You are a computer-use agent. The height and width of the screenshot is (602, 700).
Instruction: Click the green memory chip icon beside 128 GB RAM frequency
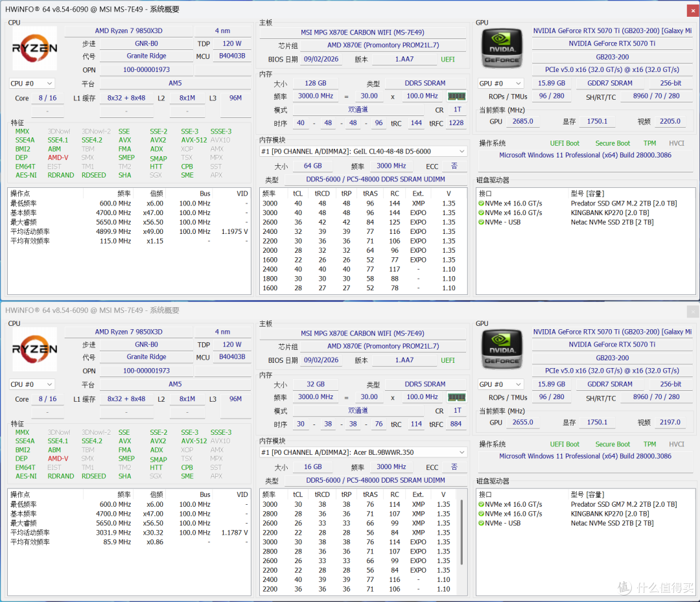[456, 97]
